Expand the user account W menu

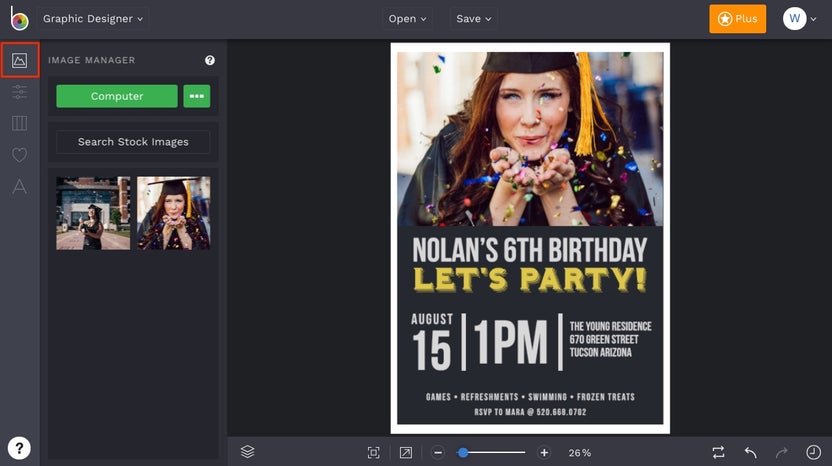point(800,19)
